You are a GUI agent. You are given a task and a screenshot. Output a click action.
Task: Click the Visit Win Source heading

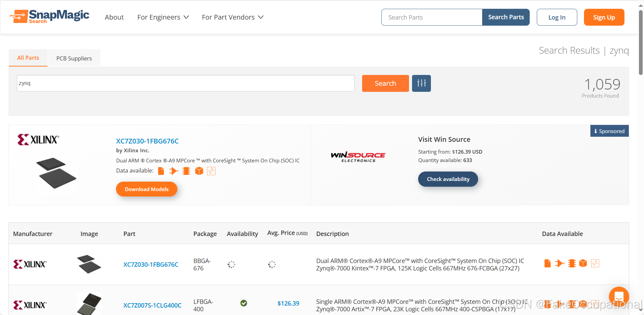(444, 139)
